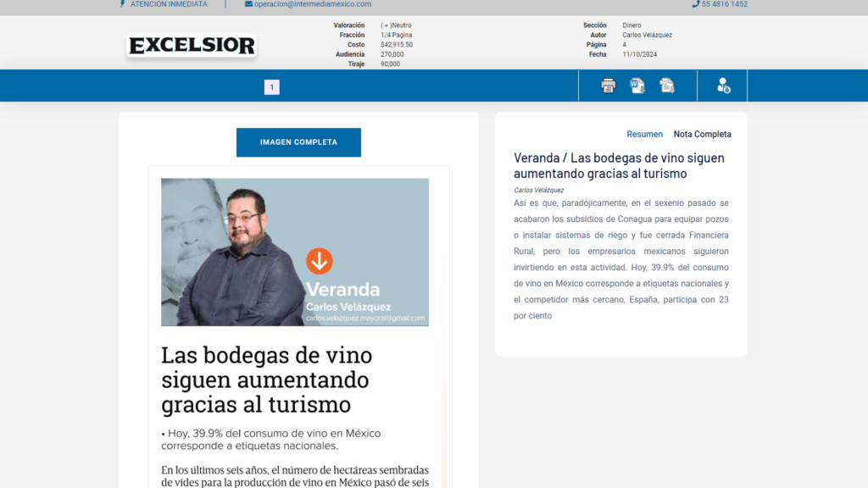This screenshot has width=868, height=488.
Task: Click the newspaper clipping headline text
Action: coord(267,379)
